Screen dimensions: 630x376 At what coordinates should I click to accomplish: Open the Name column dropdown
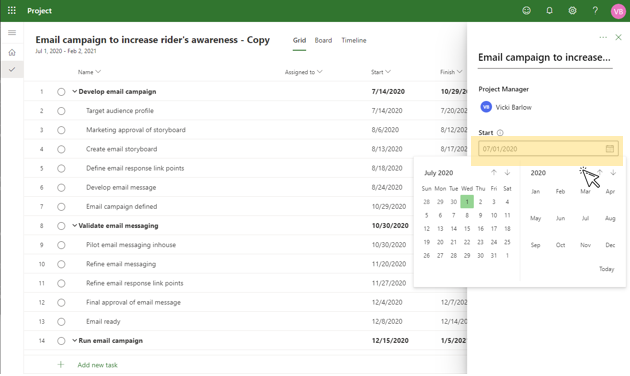coord(98,72)
